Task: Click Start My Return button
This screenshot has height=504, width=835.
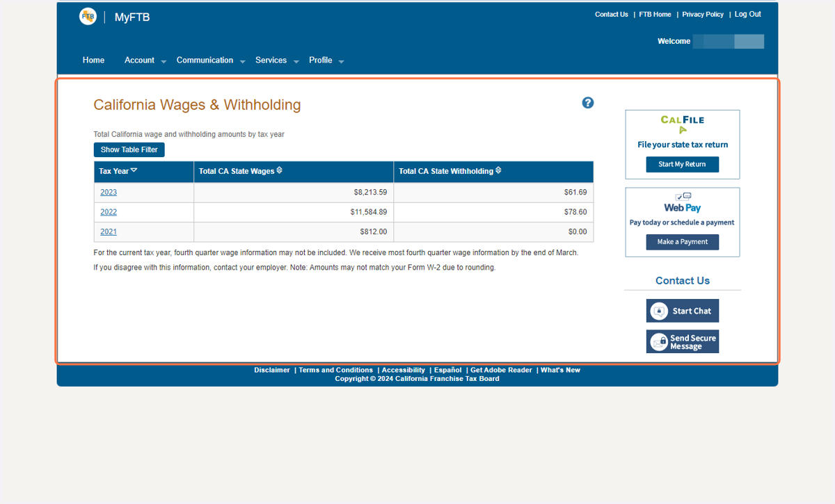Action: coord(682,164)
